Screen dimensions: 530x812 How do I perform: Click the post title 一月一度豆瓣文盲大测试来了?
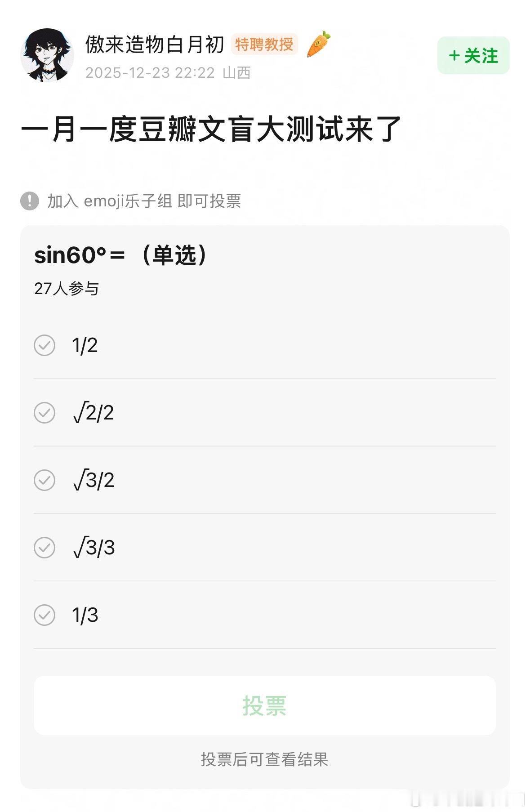[211, 129]
